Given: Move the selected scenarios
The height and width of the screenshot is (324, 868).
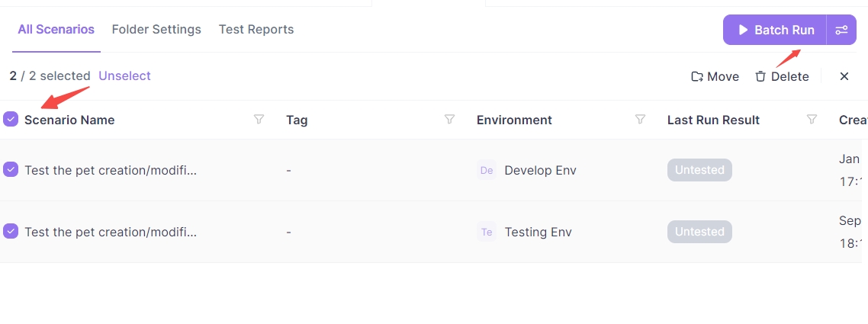Looking at the screenshot, I should point(715,76).
